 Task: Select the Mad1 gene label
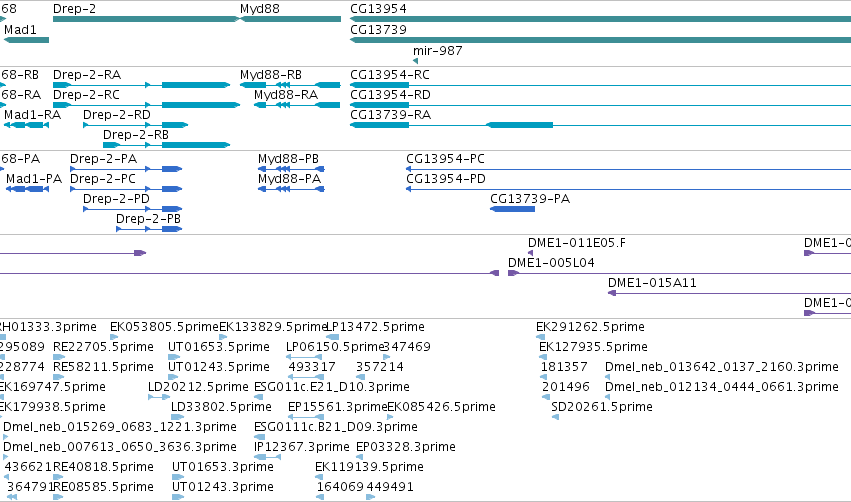(x=20, y=29)
